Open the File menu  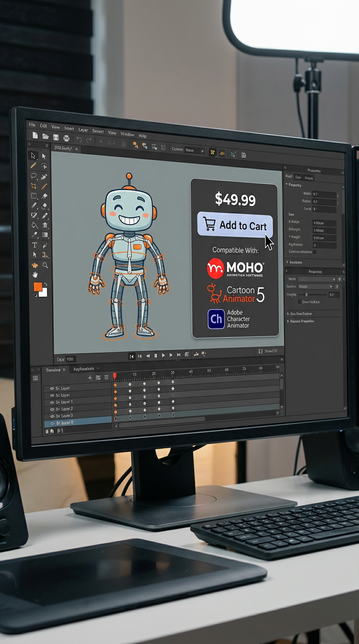coord(32,125)
